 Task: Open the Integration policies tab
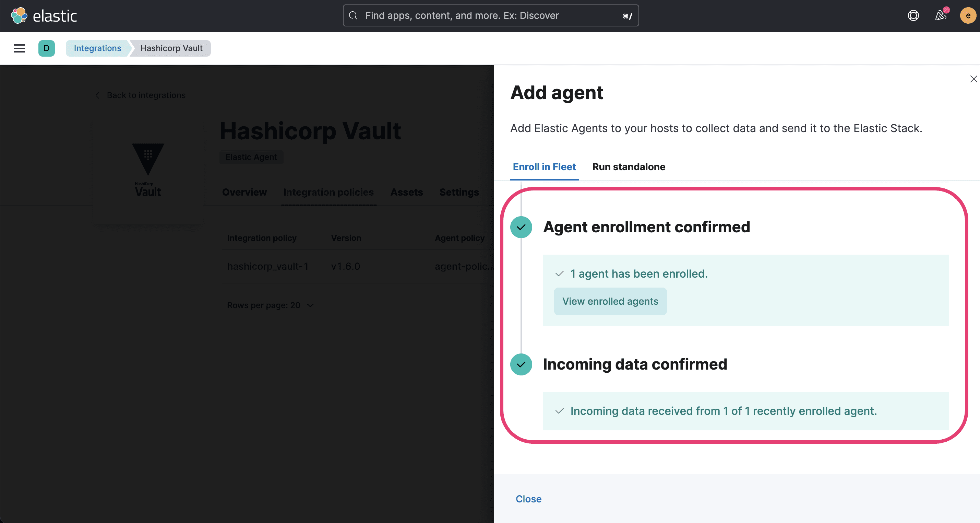328,191
